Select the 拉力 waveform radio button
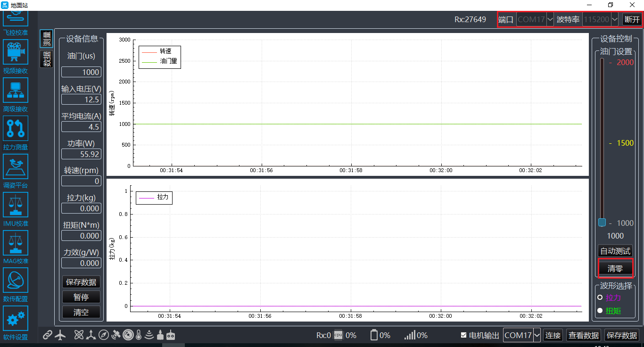The height and width of the screenshot is (347, 644). point(600,297)
